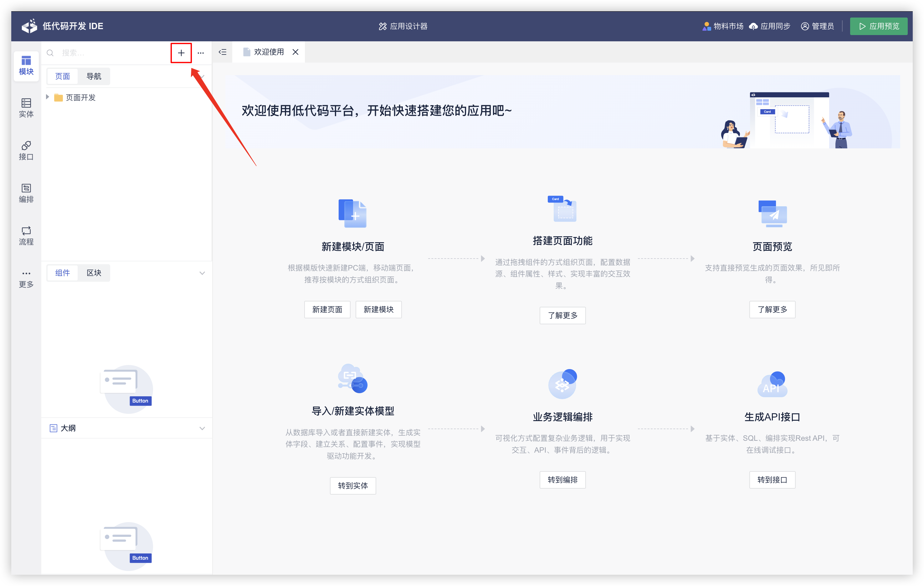
Task: Expand the 页面开发 folder
Action: (48, 97)
